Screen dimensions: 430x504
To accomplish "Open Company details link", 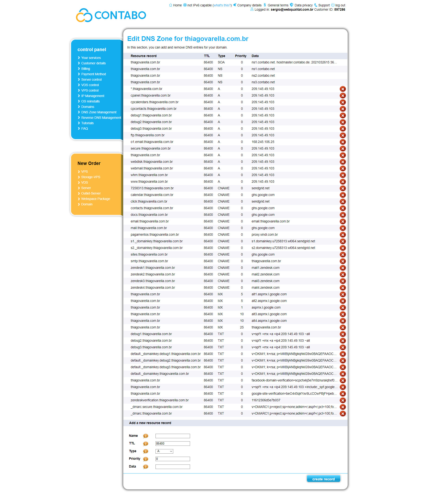I will pos(249,5).
